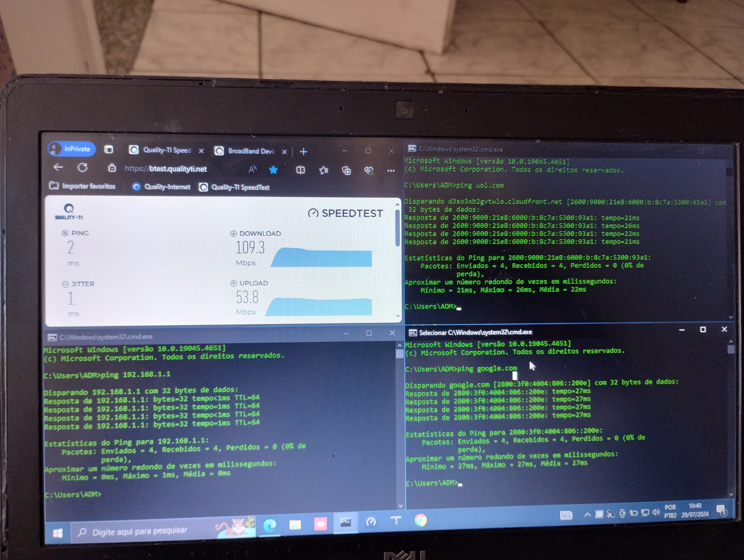Reload the btest.qualityti.net page
744x560 pixels.
coord(83,167)
